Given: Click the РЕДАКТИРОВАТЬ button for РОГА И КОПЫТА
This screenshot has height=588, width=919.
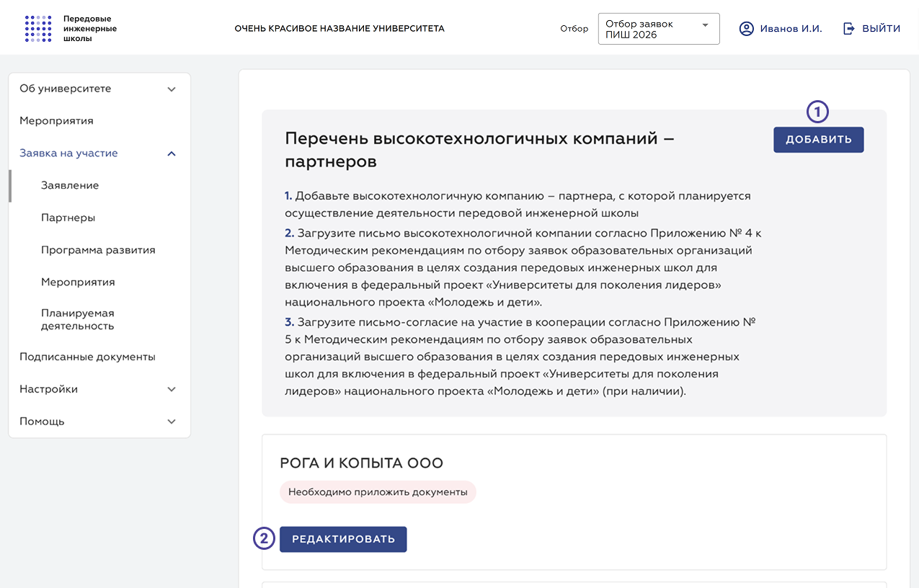Looking at the screenshot, I should (x=343, y=539).
